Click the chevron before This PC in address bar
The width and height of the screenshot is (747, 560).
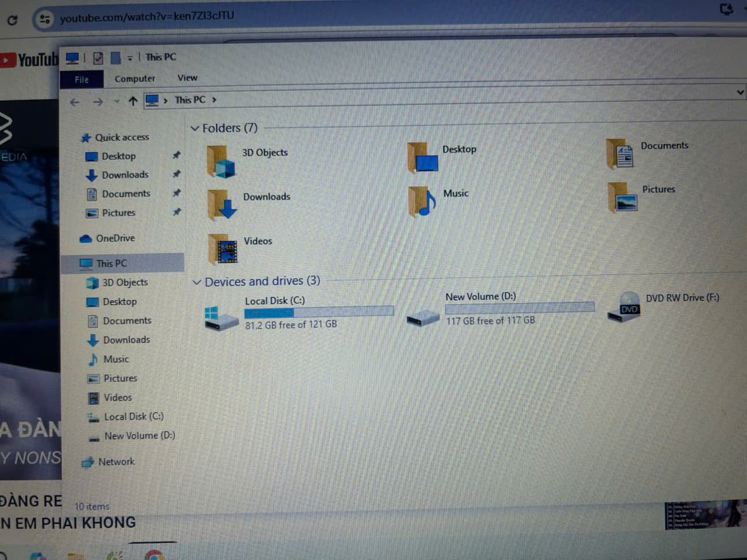pos(166,100)
